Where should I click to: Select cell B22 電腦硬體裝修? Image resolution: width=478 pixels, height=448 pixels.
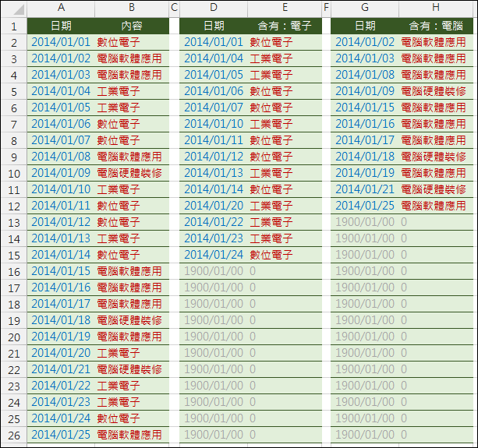[132, 369]
